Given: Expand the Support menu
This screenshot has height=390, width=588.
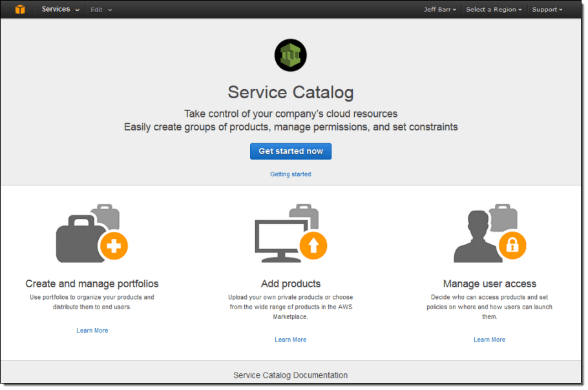Looking at the screenshot, I should click(547, 10).
